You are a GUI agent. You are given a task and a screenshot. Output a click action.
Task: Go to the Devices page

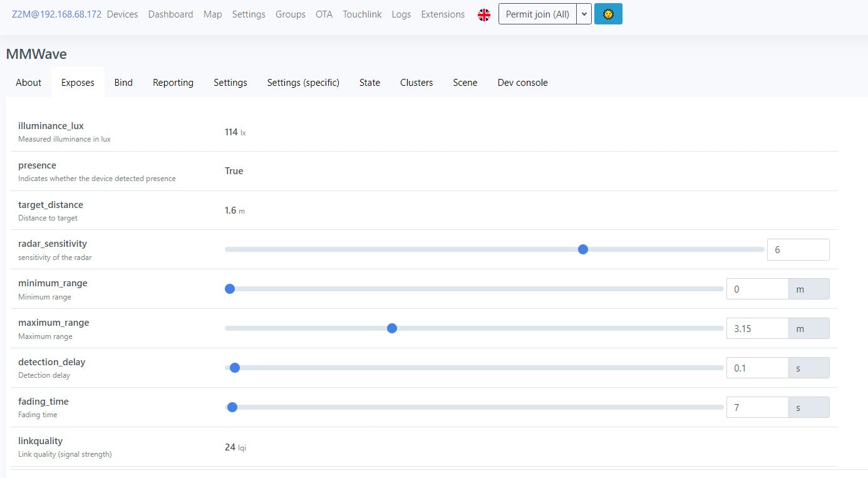[x=122, y=14]
